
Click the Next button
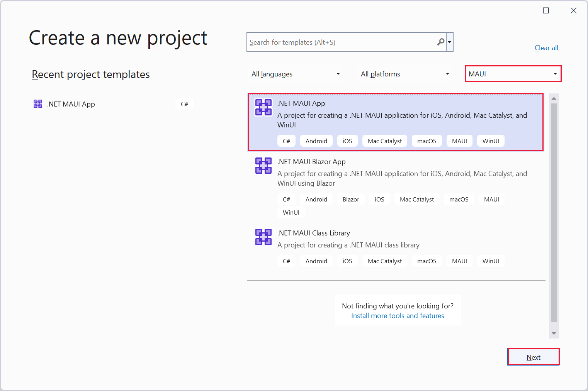pos(533,357)
